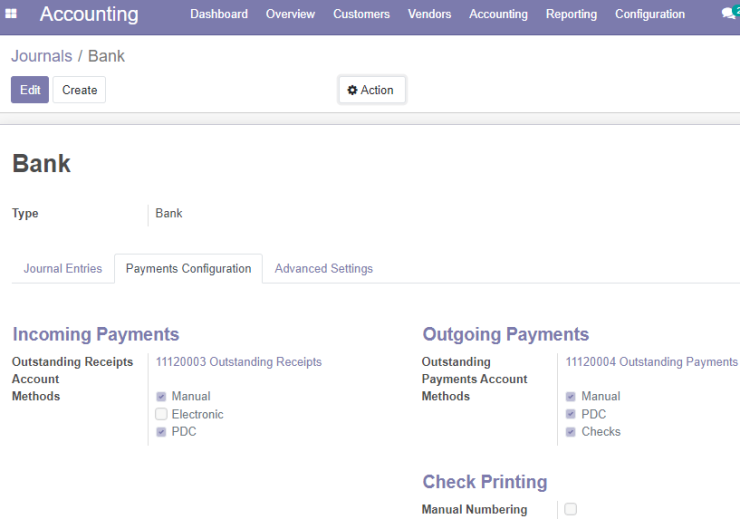Viewport: 740px width, 519px height.
Task: Toggle the incoming Manual method checkbox
Action: tap(161, 396)
